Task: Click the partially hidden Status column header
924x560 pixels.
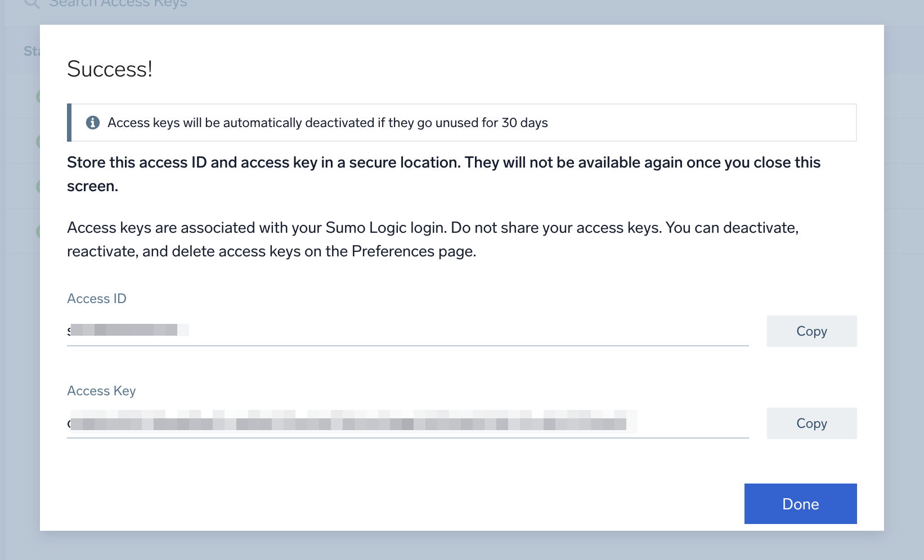Action: point(32,51)
